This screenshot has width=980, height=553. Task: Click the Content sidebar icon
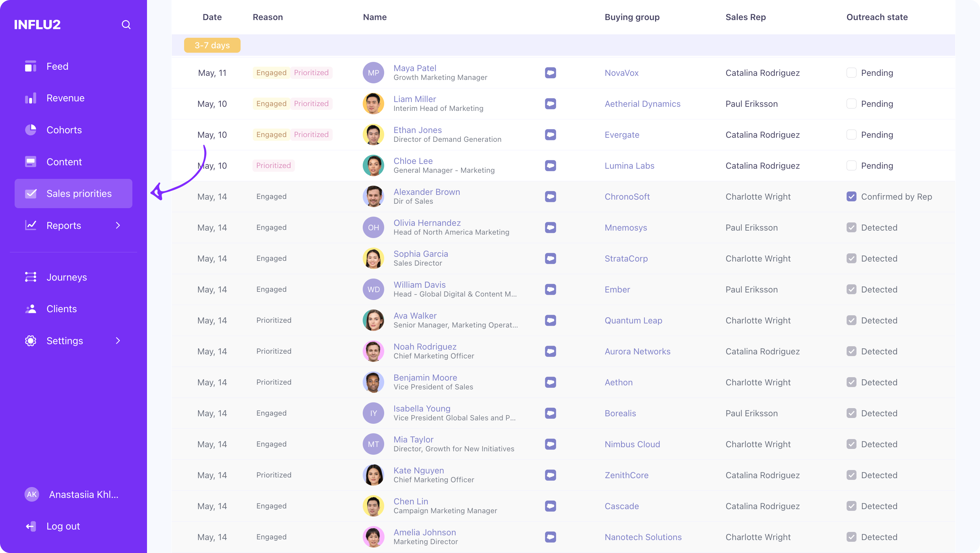pos(30,162)
